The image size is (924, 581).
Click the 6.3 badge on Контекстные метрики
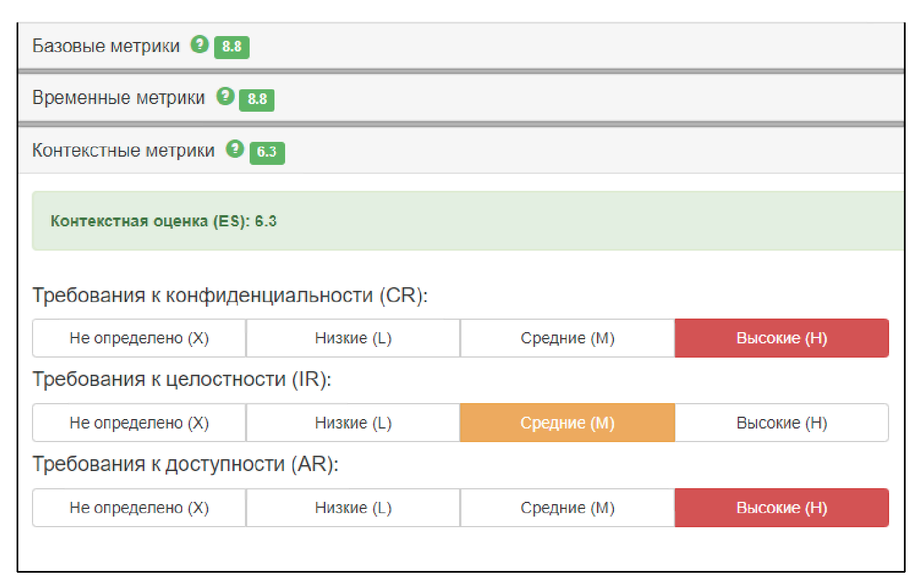point(267,152)
